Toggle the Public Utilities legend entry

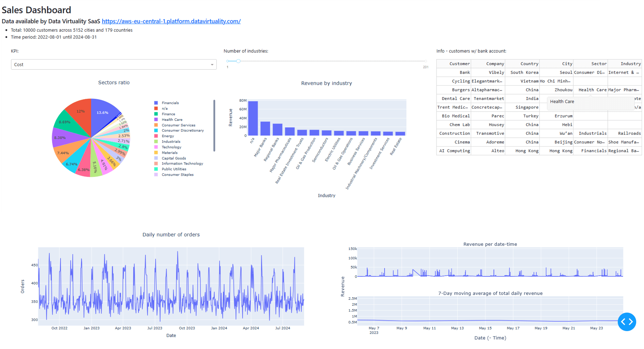point(174,169)
